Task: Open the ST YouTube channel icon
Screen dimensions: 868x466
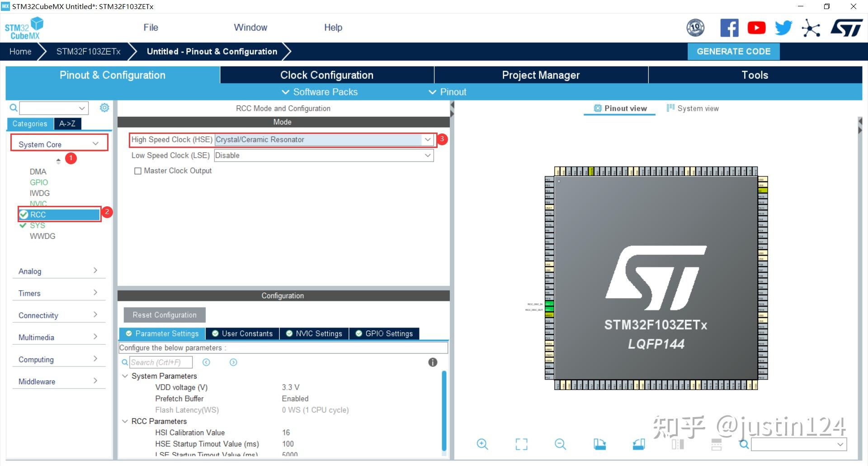Action: click(x=756, y=28)
